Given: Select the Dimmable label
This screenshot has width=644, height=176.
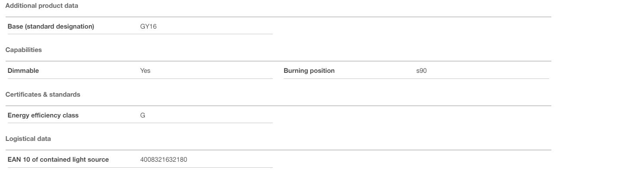Looking at the screenshot, I should coord(23,71).
